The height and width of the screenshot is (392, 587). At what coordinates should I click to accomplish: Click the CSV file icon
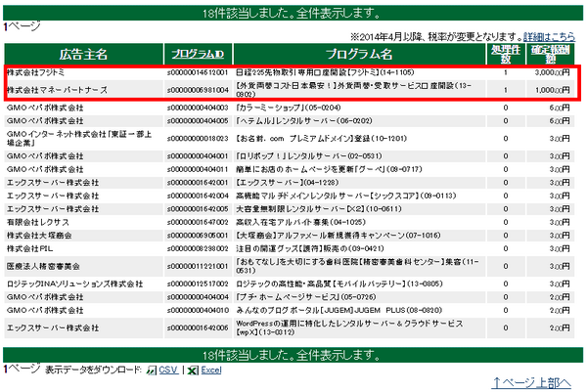pos(152,370)
